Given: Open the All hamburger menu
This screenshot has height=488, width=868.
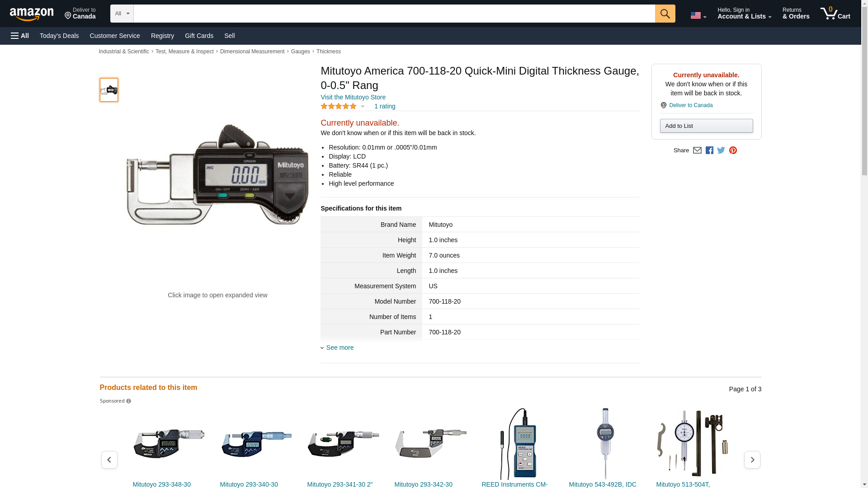Looking at the screenshot, I should click(x=20, y=36).
